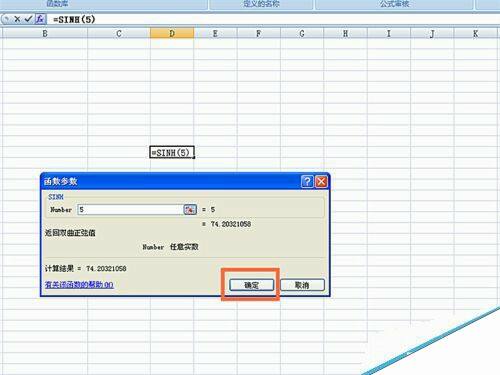Click the cancel X icon in formula bar
Screen dimensions: 500x375
[17, 19]
